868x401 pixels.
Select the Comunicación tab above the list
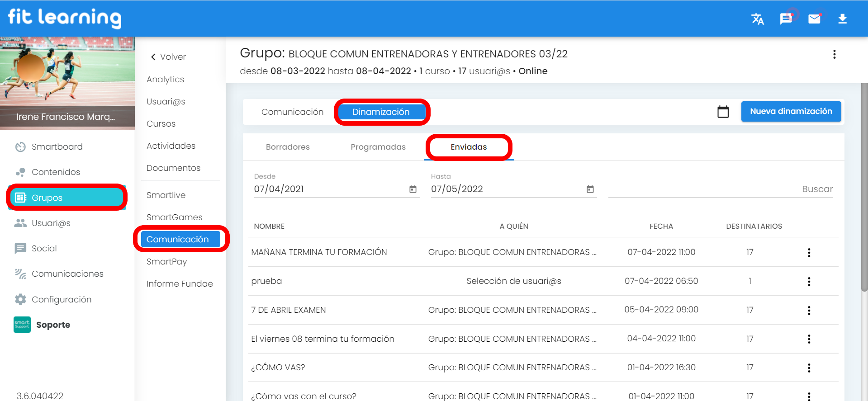(x=292, y=112)
